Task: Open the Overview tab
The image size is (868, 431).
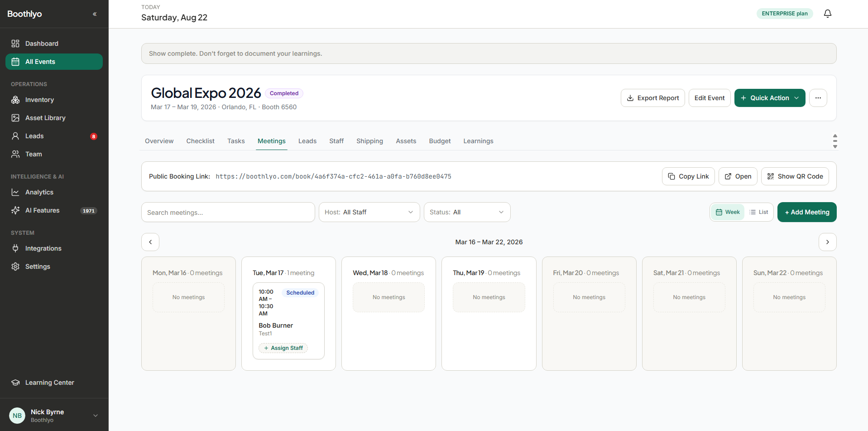Action: tap(159, 141)
